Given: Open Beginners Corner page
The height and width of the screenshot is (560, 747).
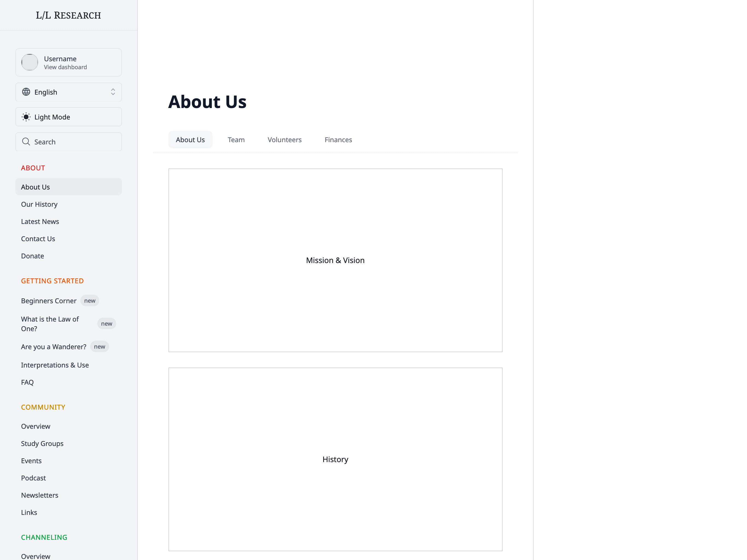Looking at the screenshot, I should pos(49,301).
